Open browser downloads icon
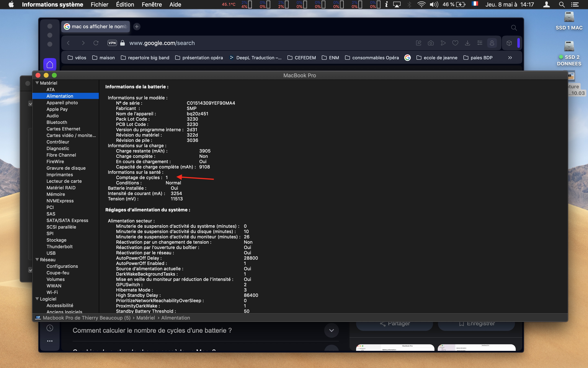Screen dimensions: 588x368 pos(467,43)
